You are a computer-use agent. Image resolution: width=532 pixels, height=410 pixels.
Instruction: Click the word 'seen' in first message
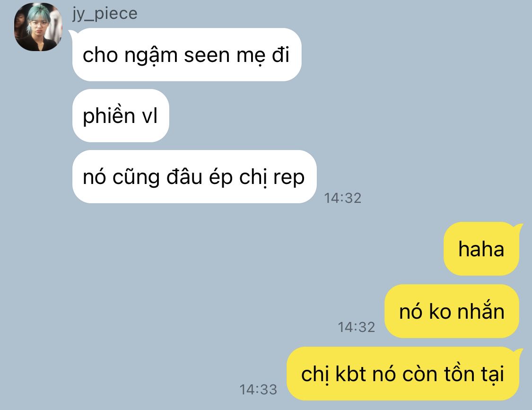click(x=207, y=55)
